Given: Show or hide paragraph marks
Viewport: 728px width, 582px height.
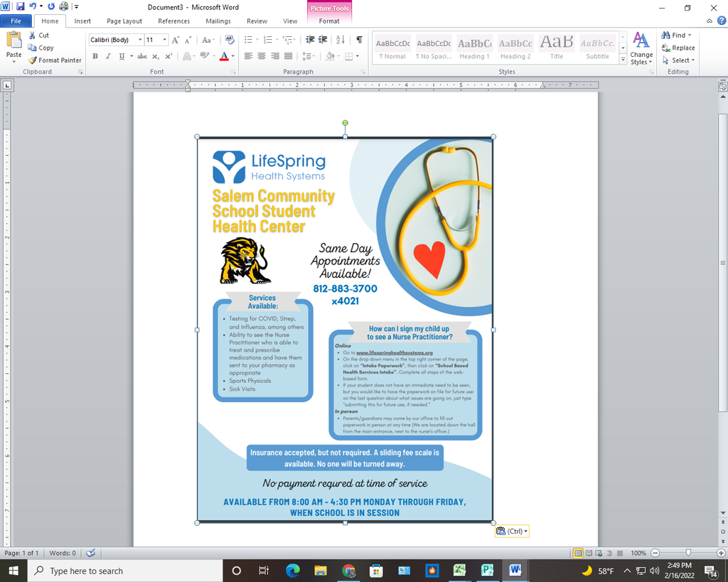Looking at the screenshot, I should (359, 40).
